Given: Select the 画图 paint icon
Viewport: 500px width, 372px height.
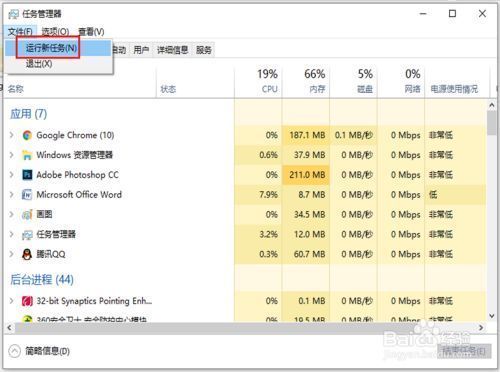Looking at the screenshot, I should [x=27, y=214].
